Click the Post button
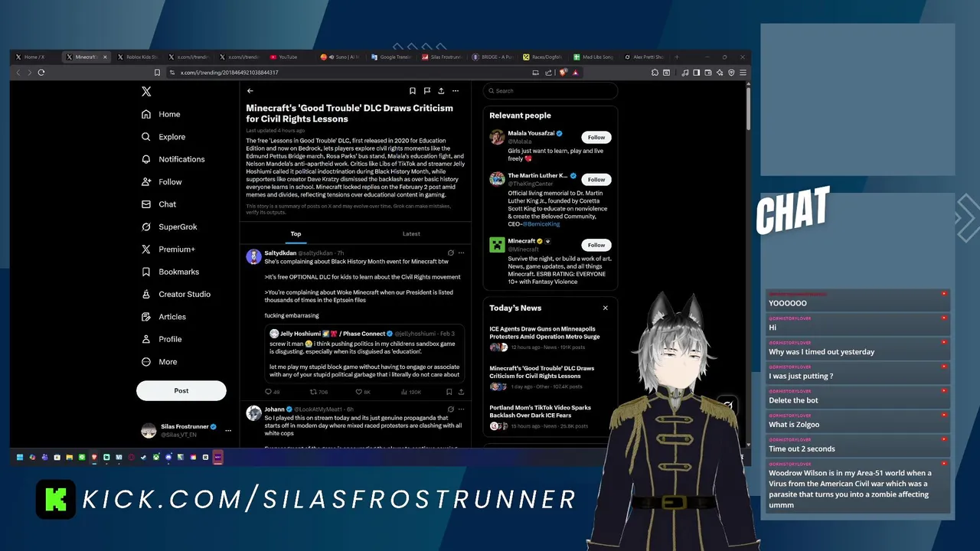Image resolution: width=980 pixels, height=551 pixels. (x=181, y=390)
